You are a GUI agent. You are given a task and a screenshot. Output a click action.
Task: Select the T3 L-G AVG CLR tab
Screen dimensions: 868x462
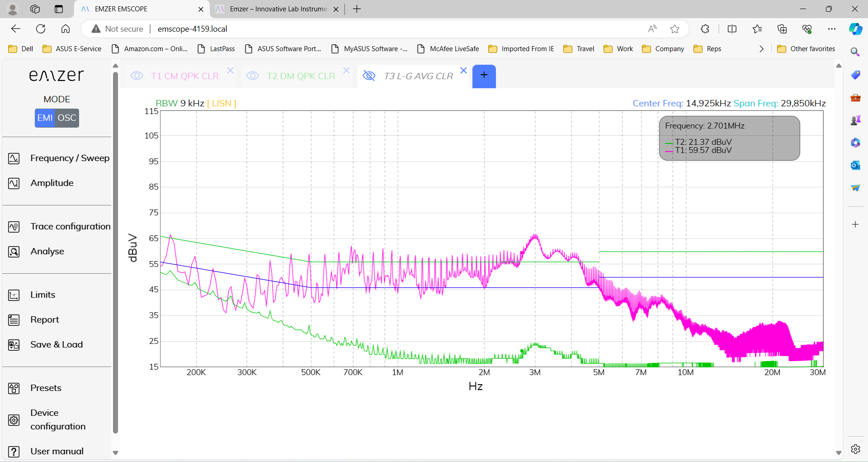[x=419, y=76]
